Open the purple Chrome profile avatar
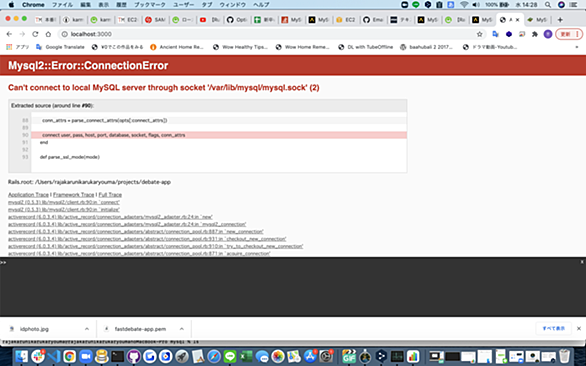Viewport: 586px width, 366px height. click(x=548, y=34)
